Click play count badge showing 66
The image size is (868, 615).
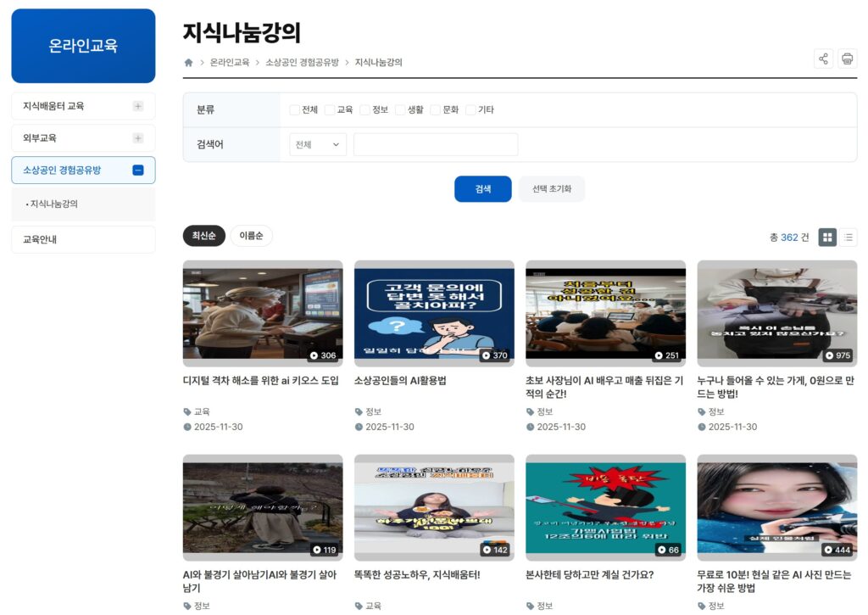[x=668, y=550]
